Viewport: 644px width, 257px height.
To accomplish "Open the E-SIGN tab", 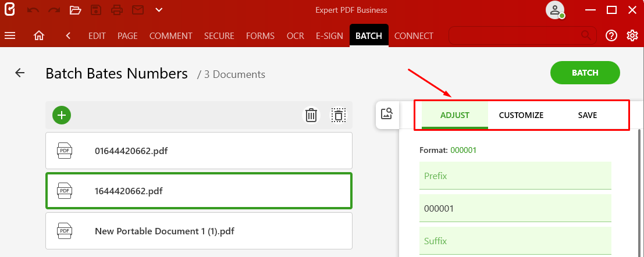I will 329,36.
